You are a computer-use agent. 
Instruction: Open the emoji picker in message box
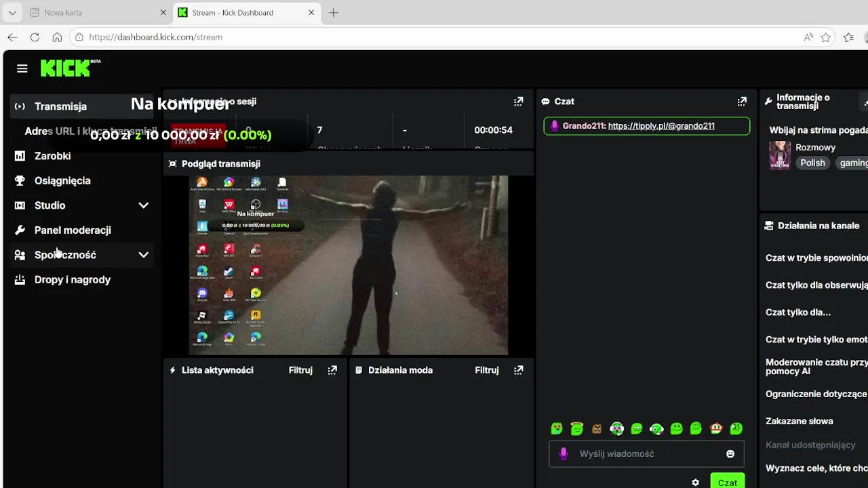click(x=730, y=453)
